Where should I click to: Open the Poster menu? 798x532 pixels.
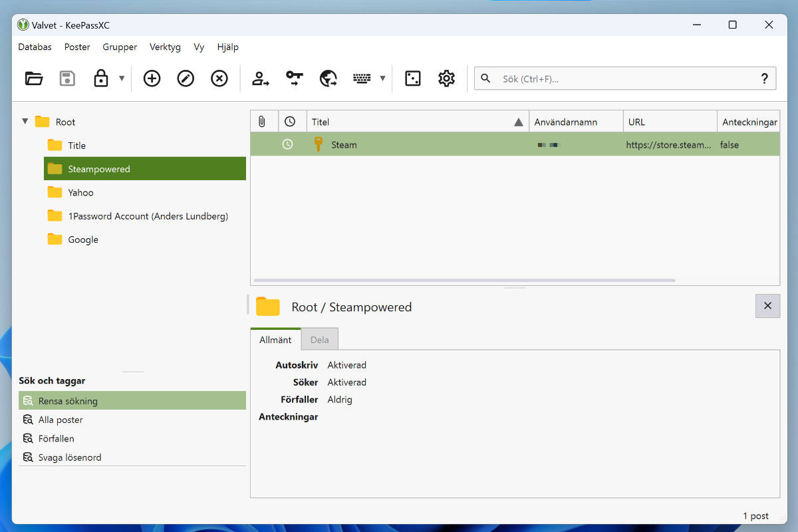pos(77,47)
